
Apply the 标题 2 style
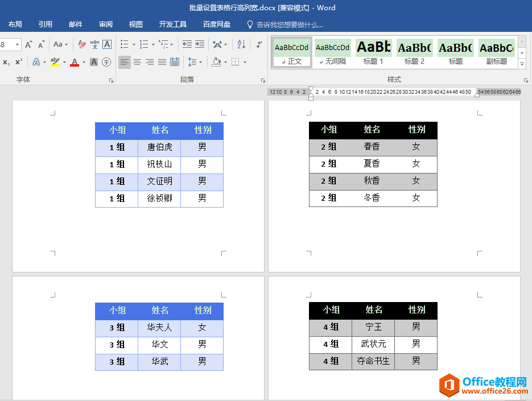coord(415,52)
